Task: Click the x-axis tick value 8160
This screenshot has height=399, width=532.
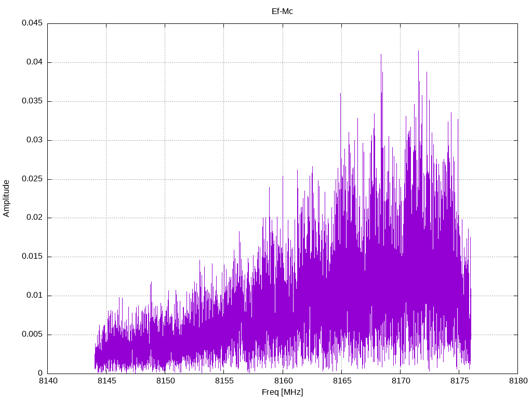Action: click(x=283, y=381)
